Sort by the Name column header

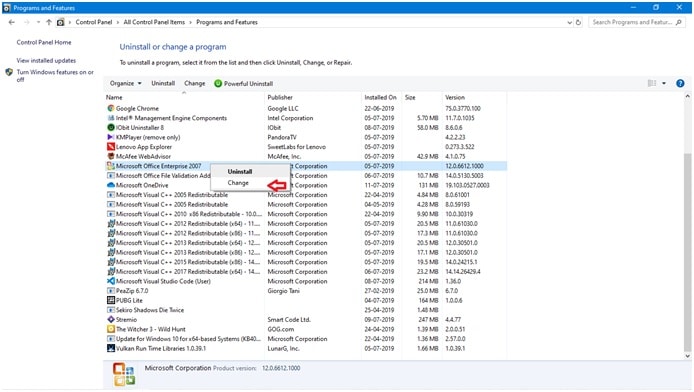[184, 97]
